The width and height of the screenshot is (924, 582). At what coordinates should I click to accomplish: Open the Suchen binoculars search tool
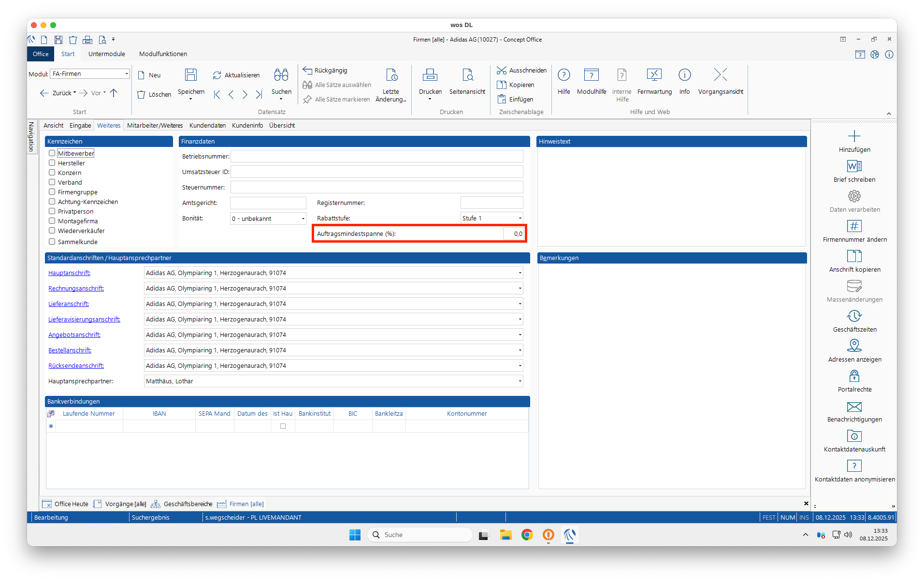pyautogui.click(x=281, y=75)
